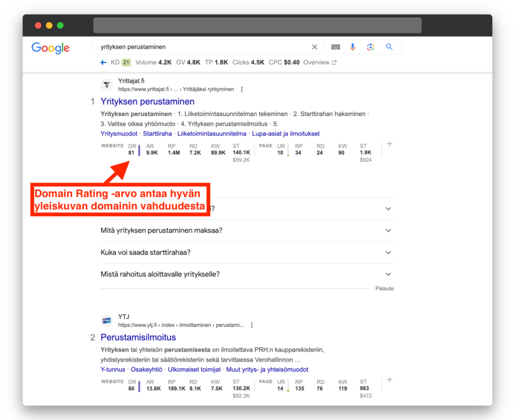Screen dimensions: 515x420
Task: Click the AR 13.8K value
Action: click(x=154, y=388)
